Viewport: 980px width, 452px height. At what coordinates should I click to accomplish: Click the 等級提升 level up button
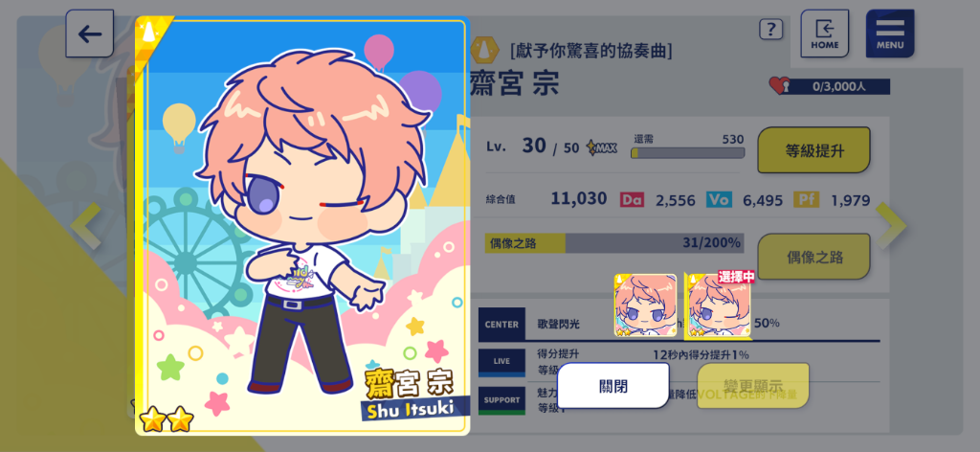813,150
